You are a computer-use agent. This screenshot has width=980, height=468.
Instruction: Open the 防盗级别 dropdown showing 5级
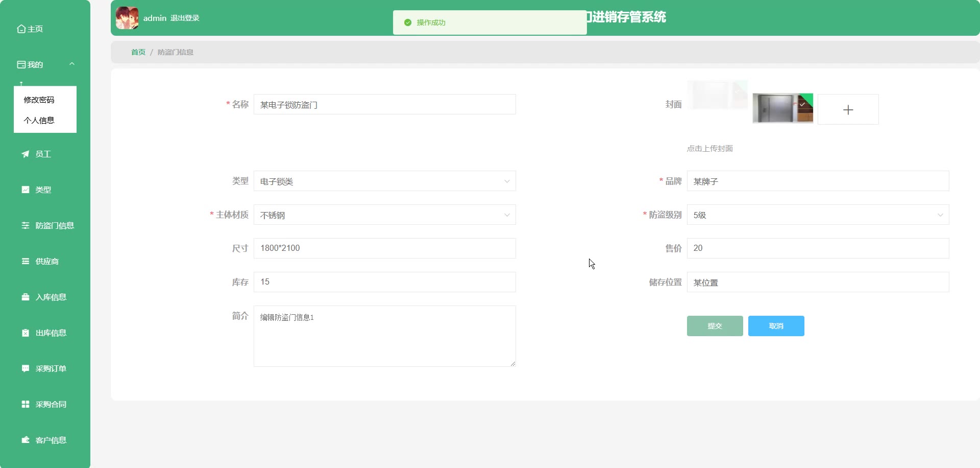coord(818,215)
